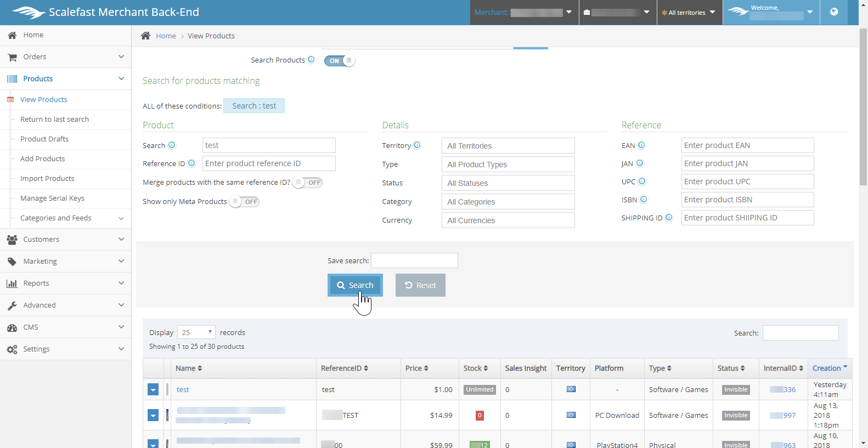Open the All territories dropdown in header
The width and height of the screenshot is (868, 448).
pos(689,13)
